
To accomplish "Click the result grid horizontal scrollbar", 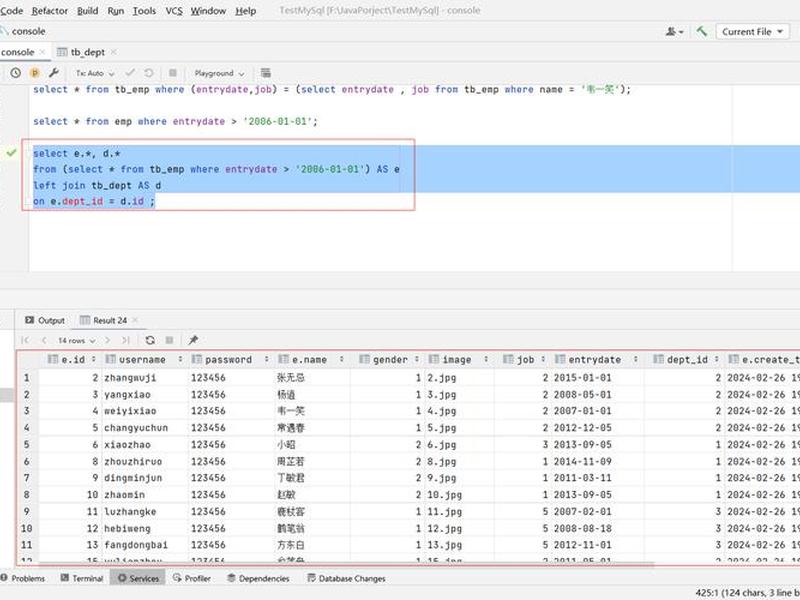I will point(346,564).
